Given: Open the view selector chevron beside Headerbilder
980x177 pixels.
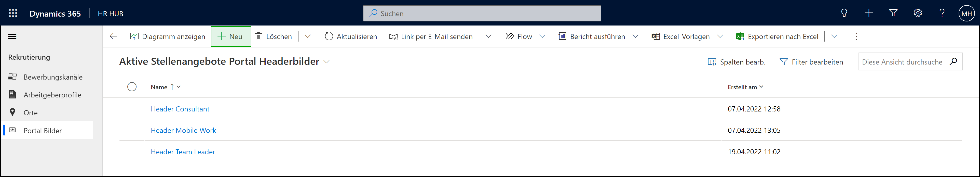Looking at the screenshot, I should click(x=326, y=62).
